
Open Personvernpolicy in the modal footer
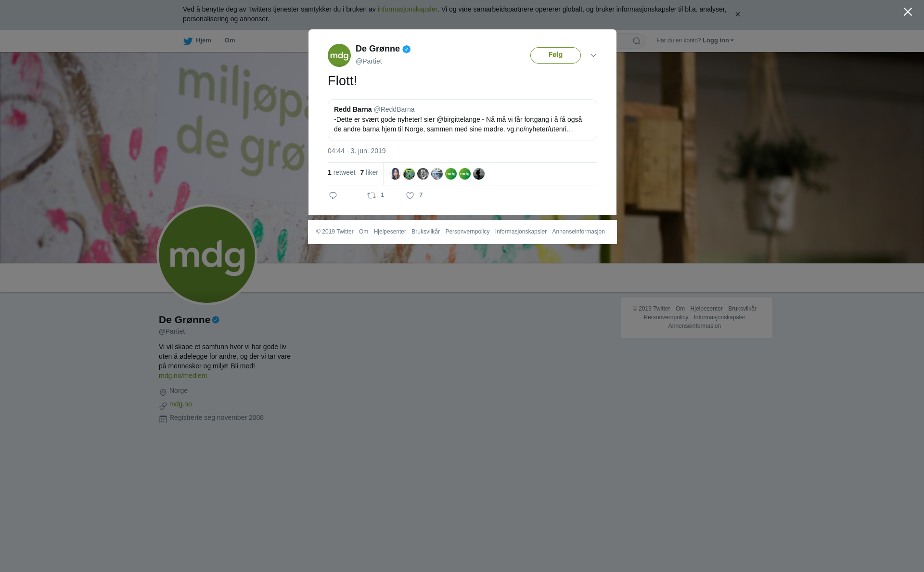(467, 232)
